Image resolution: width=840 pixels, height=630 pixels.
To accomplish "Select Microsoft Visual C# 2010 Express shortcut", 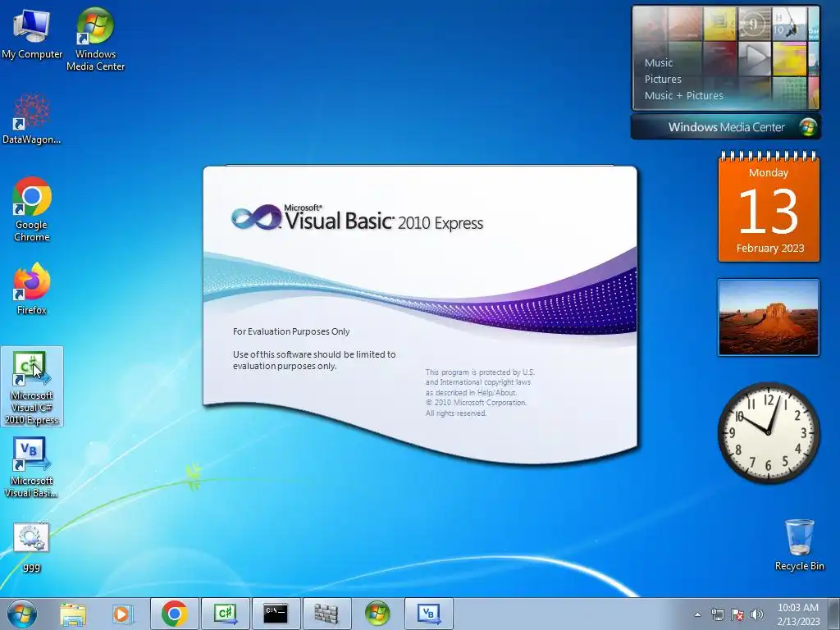I will pos(32,387).
